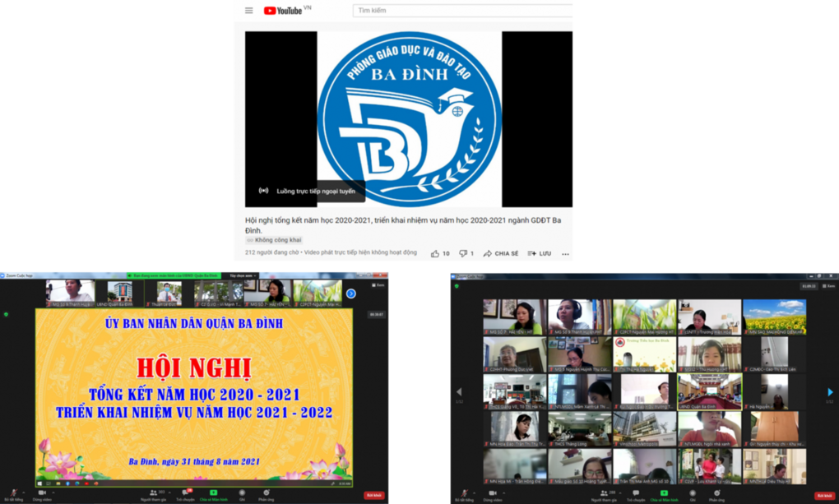Screen dimensions: 839x504
Task: Dislike the YouTube video
Action: [464, 253]
